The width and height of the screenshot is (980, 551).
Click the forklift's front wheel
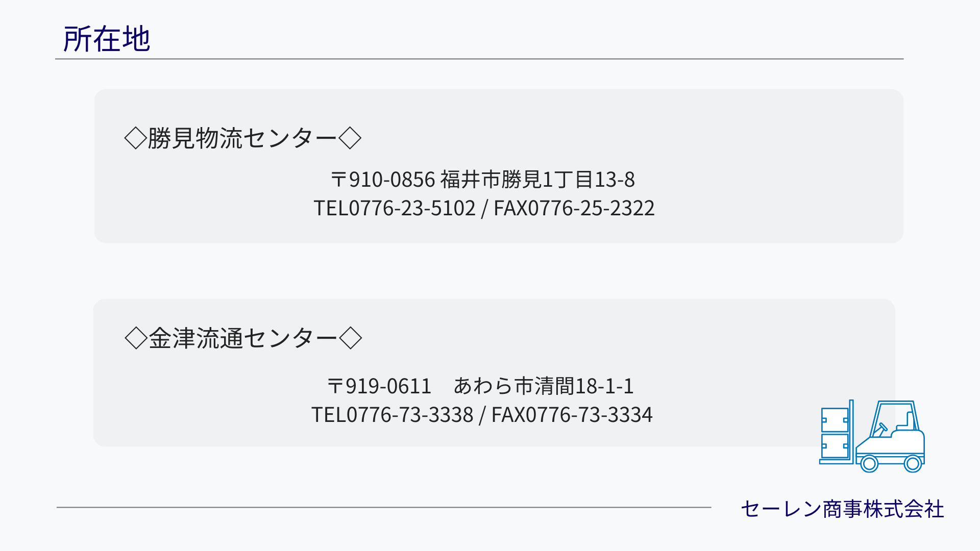869,464
